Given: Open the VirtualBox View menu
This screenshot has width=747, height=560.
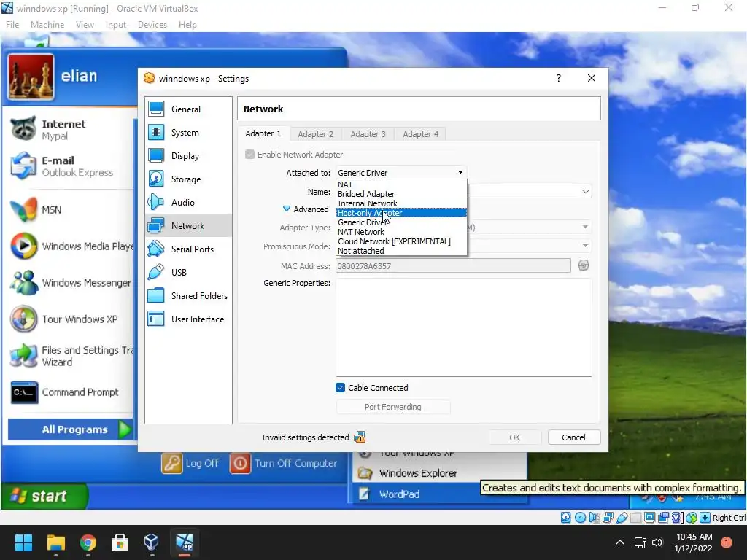Looking at the screenshot, I should 85,24.
